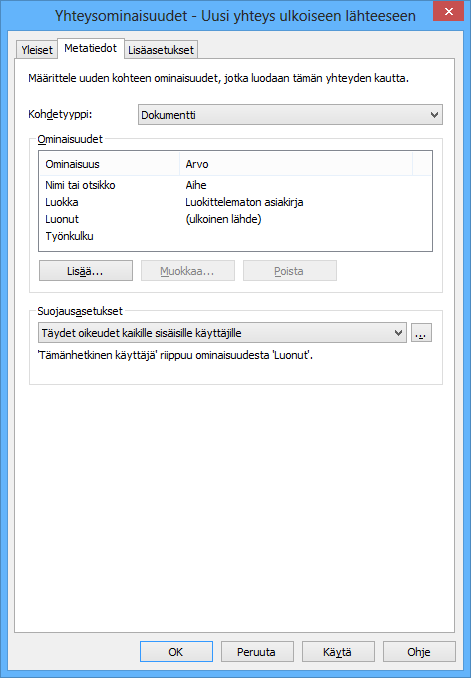Select the Metatiedot tab
The image size is (471, 678).
(x=90, y=48)
